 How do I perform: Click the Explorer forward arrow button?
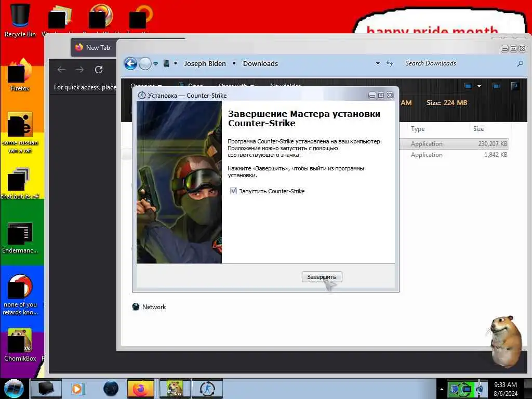click(145, 63)
